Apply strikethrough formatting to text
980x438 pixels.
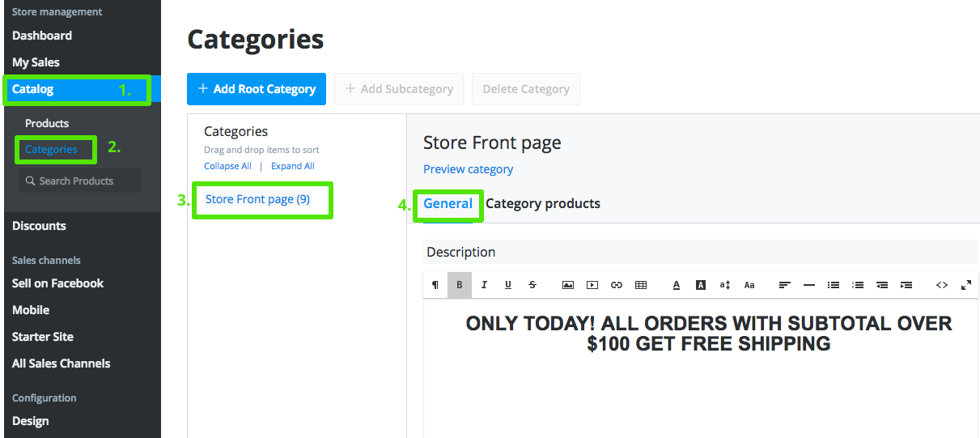[532, 285]
